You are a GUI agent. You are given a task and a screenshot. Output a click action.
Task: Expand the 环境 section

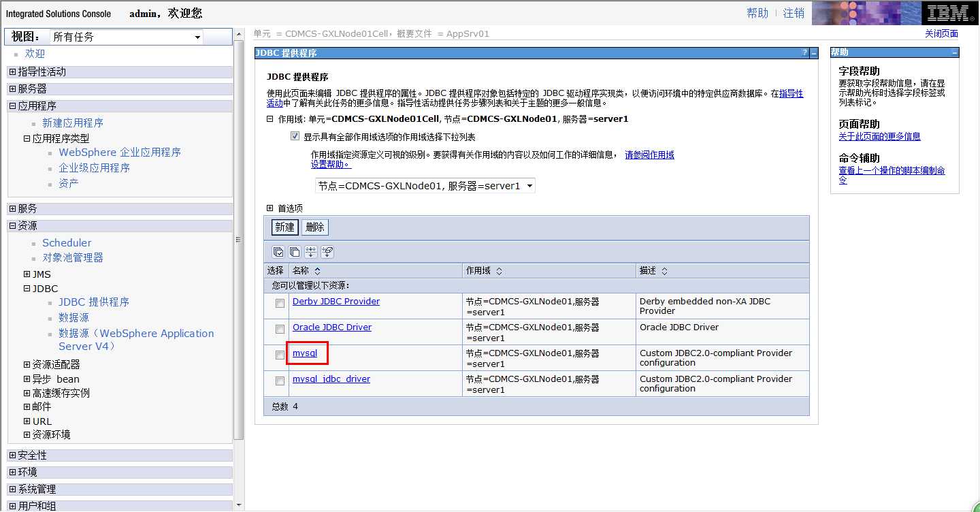13,472
